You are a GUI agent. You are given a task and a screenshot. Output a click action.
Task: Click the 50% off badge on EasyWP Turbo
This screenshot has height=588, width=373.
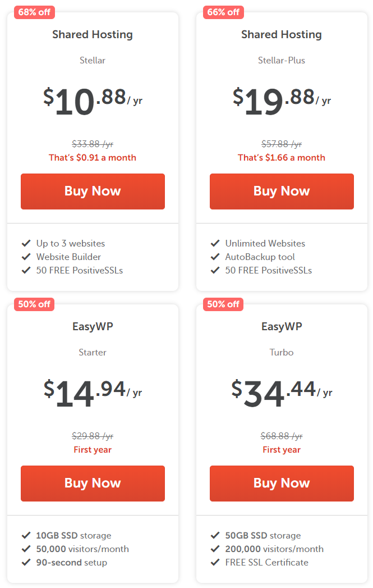point(224,304)
